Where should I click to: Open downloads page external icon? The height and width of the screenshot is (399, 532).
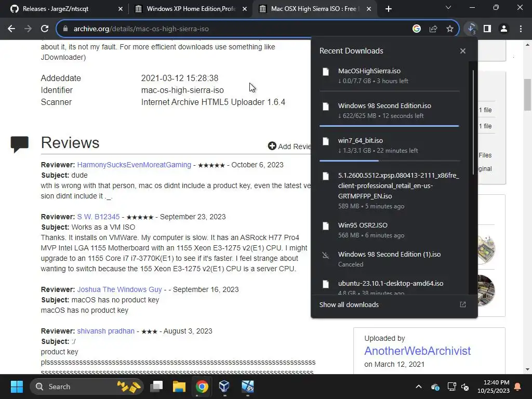pos(463,304)
